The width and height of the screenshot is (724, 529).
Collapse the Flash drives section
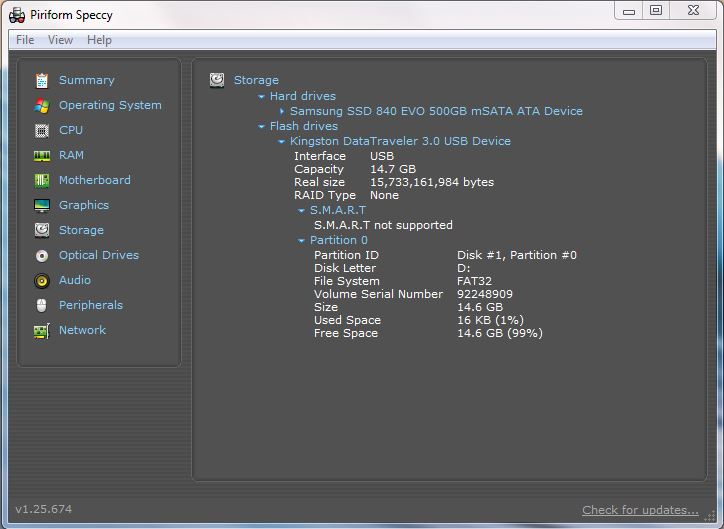(262, 127)
